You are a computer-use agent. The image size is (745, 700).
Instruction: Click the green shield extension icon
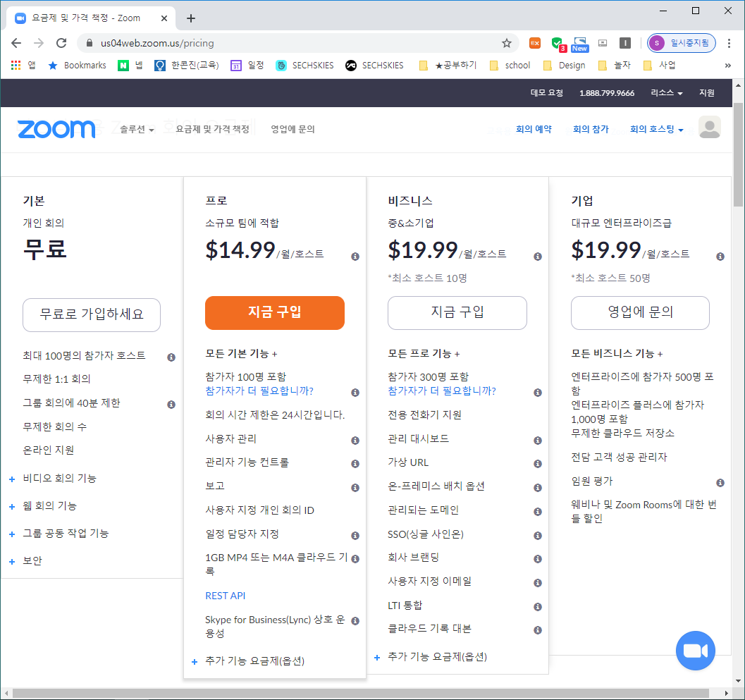tap(558, 44)
